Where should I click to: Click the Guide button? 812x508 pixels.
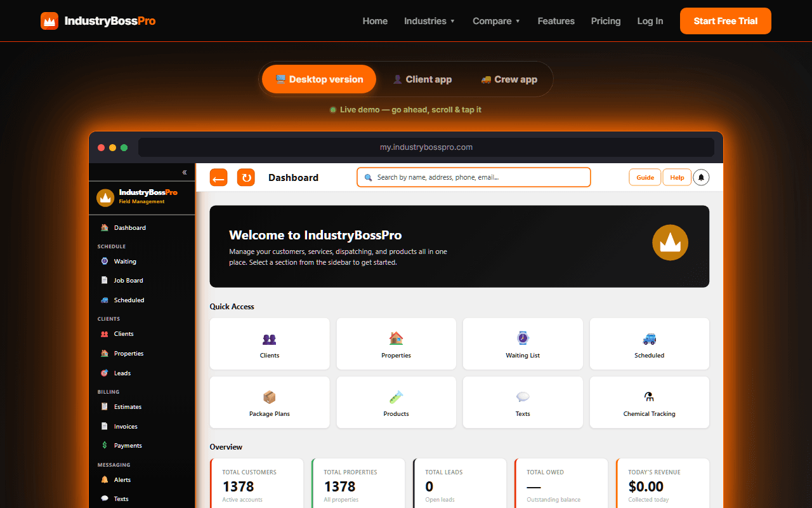tap(645, 178)
